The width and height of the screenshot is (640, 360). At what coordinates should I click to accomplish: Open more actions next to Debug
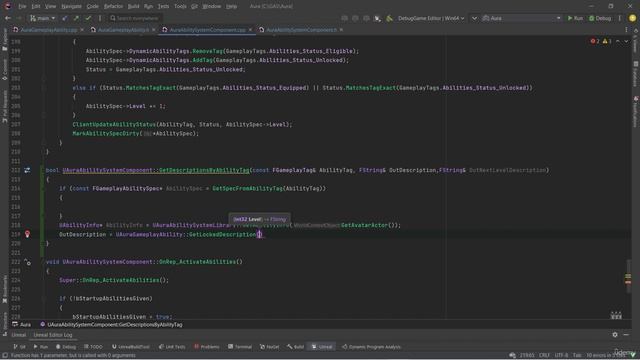coord(620,18)
